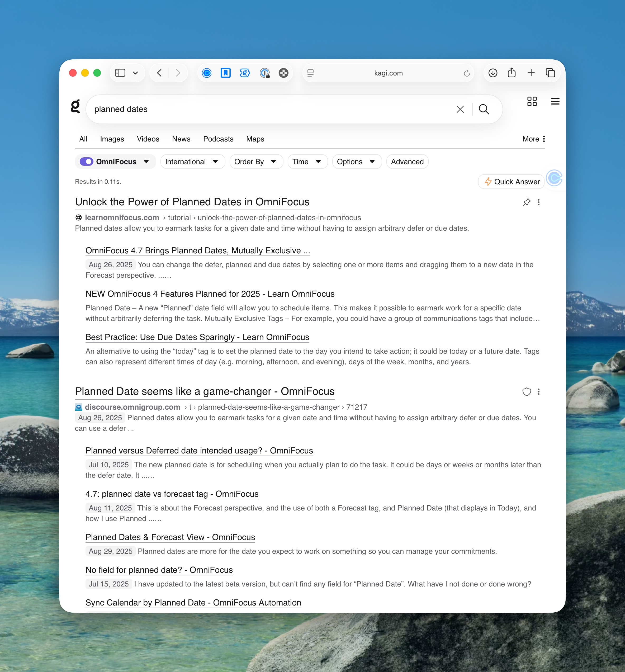The height and width of the screenshot is (672, 625).
Task: Toggle the OmniFocus lens switch
Action: [x=87, y=162]
